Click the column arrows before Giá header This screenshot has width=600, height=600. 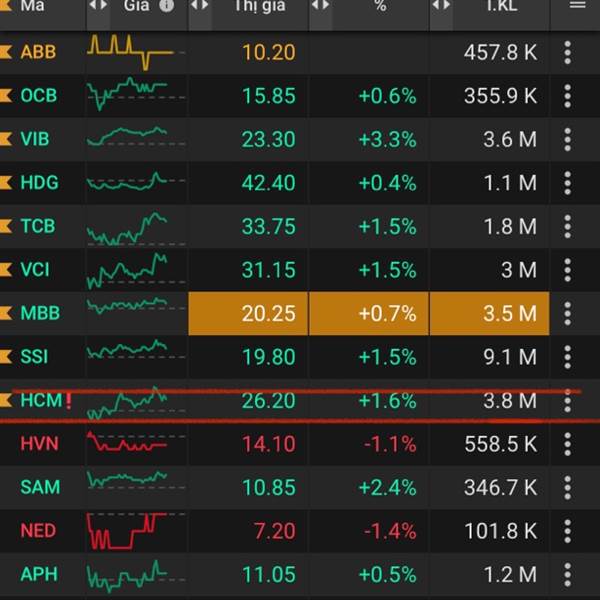pos(98,5)
